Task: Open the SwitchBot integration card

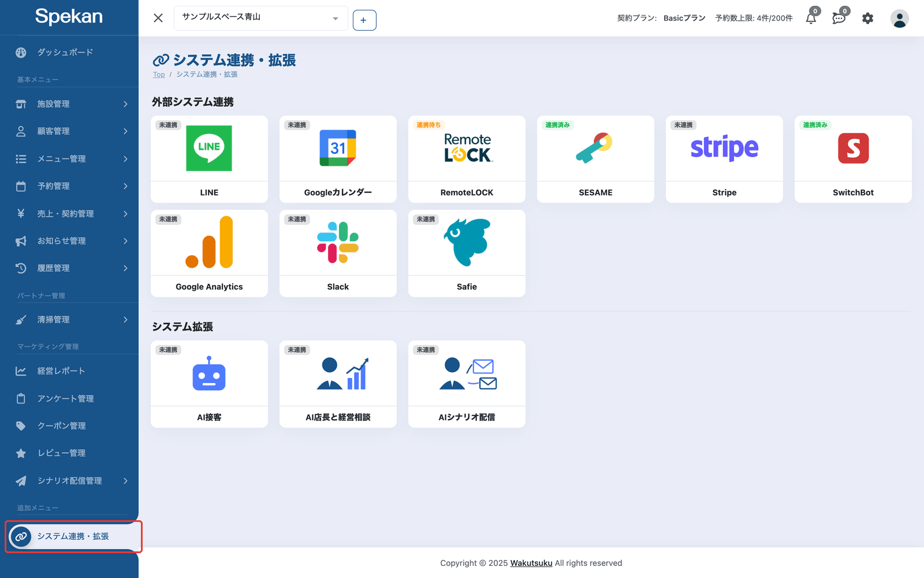Action: (x=853, y=159)
